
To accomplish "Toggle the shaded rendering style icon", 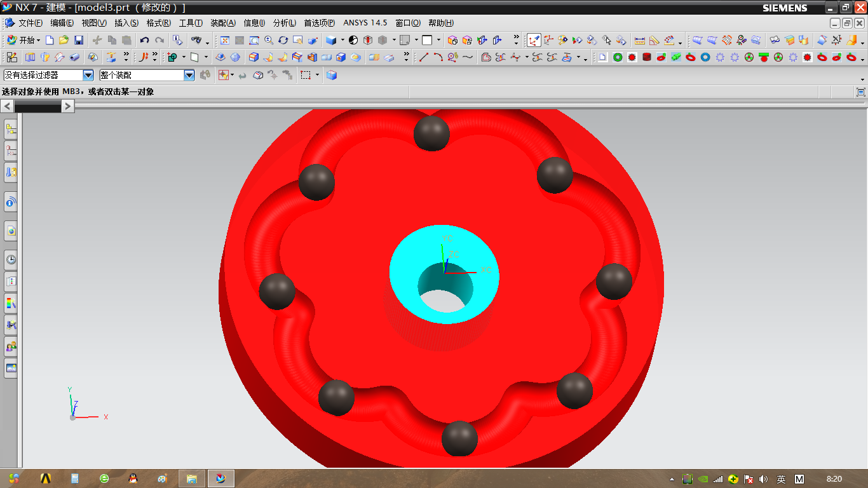I will coord(331,40).
